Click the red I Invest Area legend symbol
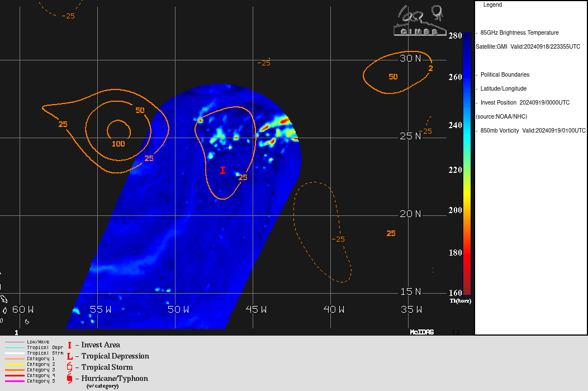The width and height of the screenshot is (588, 391). click(69, 345)
